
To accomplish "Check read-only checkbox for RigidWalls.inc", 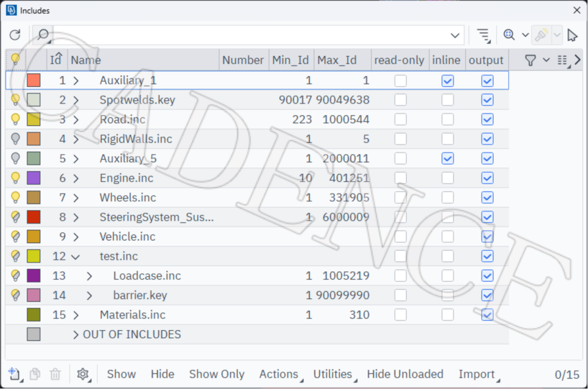I will pyautogui.click(x=401, y=139).
